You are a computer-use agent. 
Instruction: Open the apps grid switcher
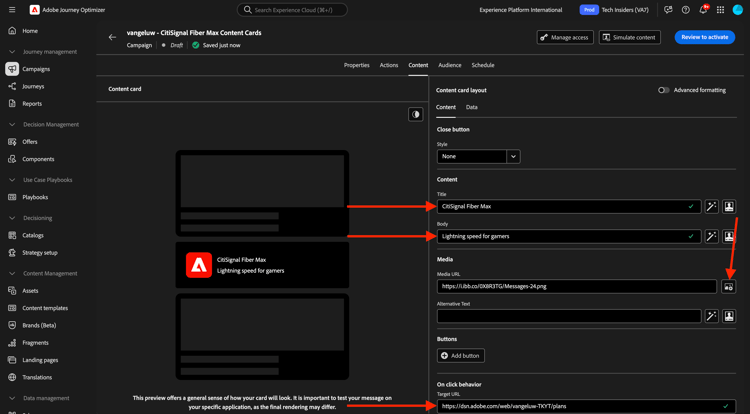pyautogui.click(x=720, y=10)
